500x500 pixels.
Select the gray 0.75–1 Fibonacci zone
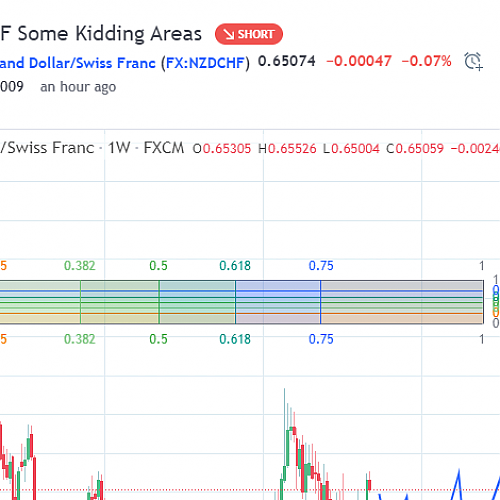(x=402, y=302)
